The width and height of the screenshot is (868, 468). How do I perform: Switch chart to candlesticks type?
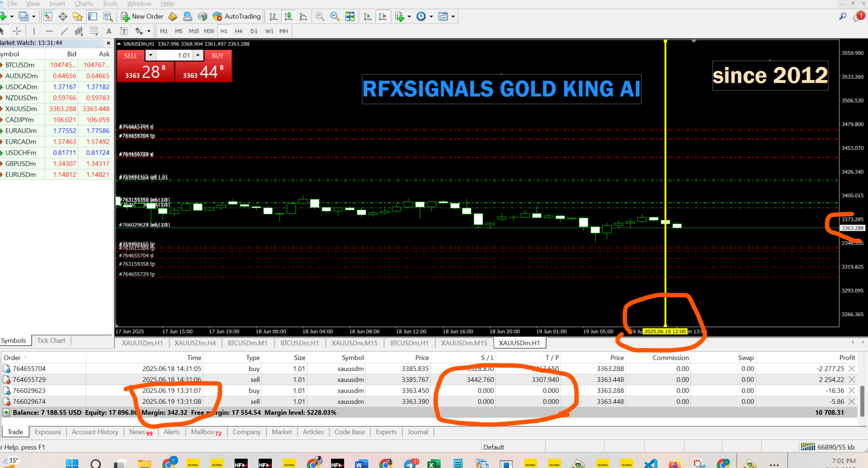tap(288, 16)
